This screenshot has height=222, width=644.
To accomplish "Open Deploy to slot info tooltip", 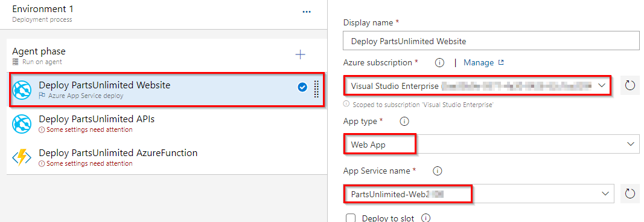I will pos(426,218).
